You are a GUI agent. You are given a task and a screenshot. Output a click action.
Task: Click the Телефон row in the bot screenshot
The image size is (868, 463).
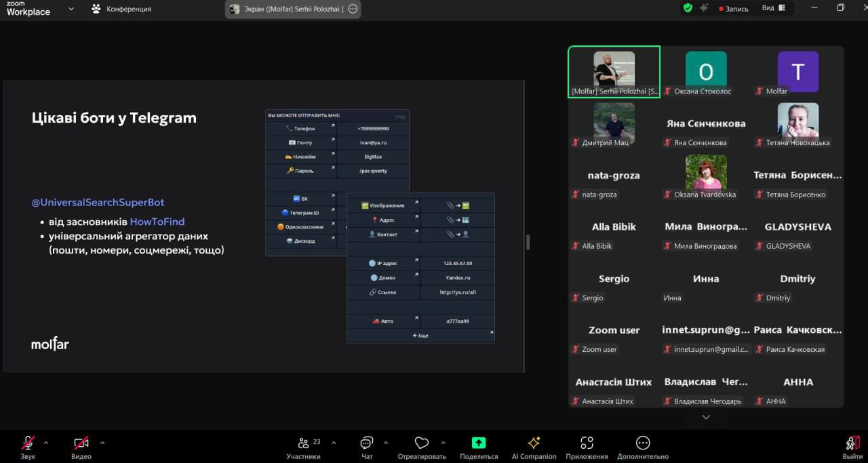tap(338, 128)
